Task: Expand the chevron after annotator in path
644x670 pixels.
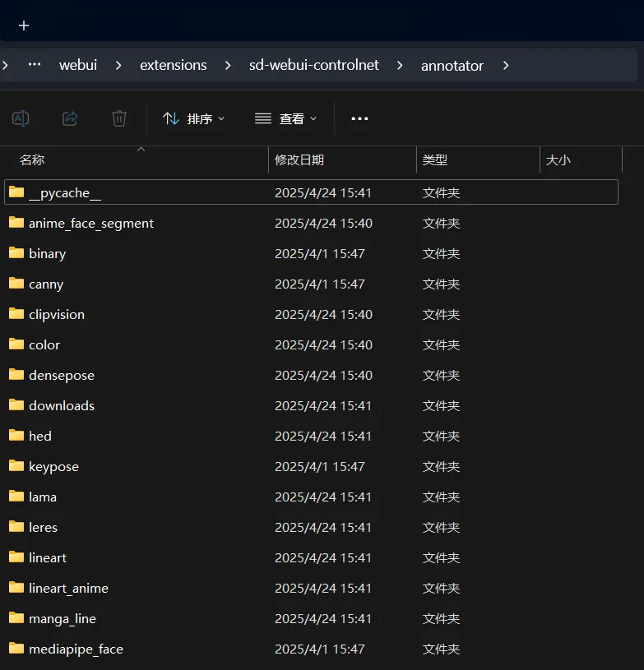Action: click(505, 65)
